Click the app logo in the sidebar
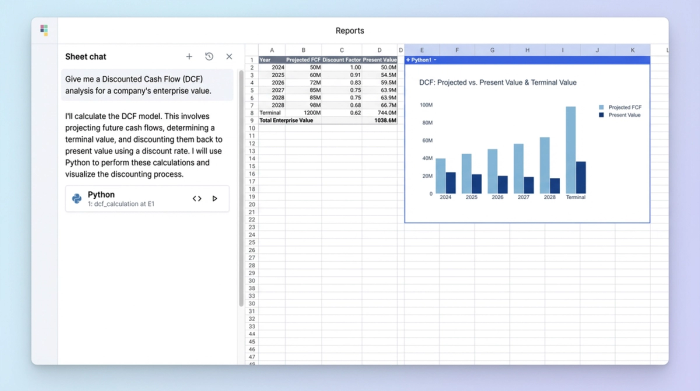This screenshot has width=700, height=391. point(44,30)
